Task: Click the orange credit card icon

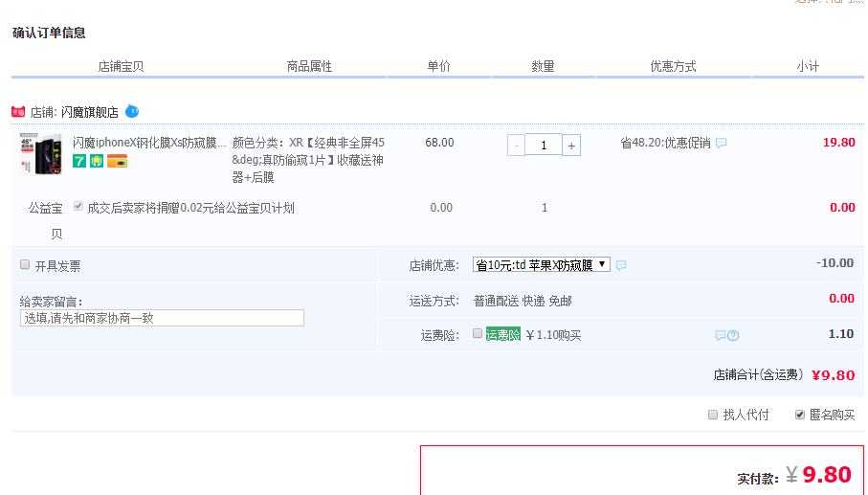Action: tap(118, 161)
